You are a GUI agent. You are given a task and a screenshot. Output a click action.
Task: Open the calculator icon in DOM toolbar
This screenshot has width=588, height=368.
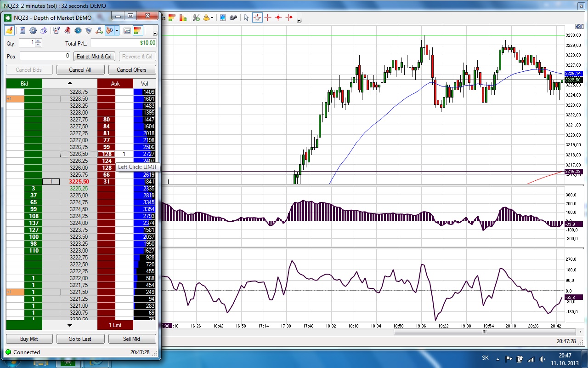point(22,30)
